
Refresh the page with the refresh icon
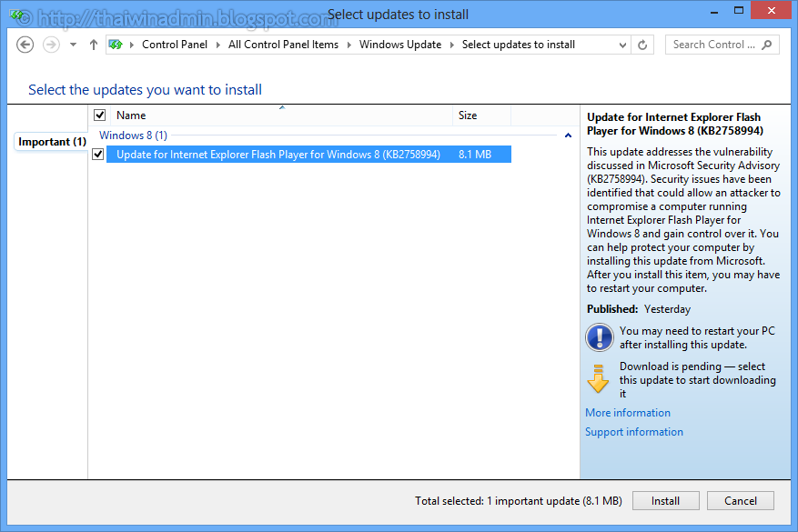coord(642,45)
